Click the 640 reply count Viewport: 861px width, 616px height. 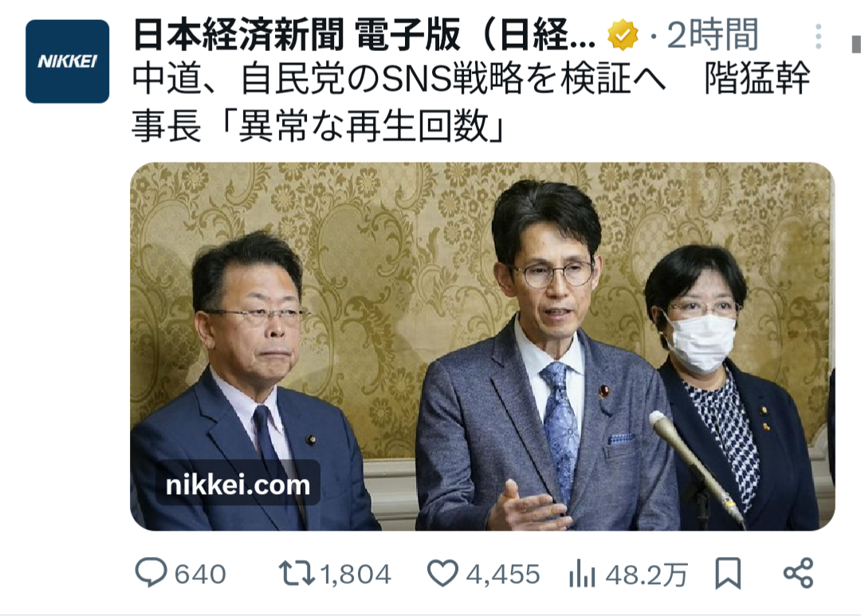200,575
